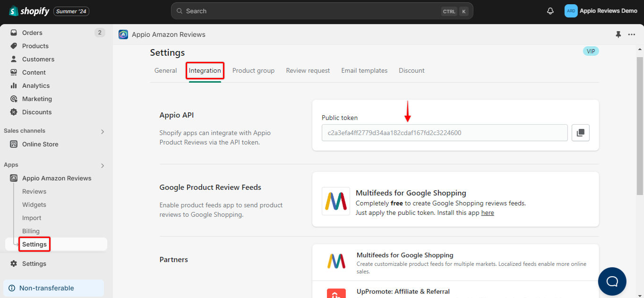The image size is (644, 298).
Task: Open Orders in the sidebar
Action: tap(32, 33)
